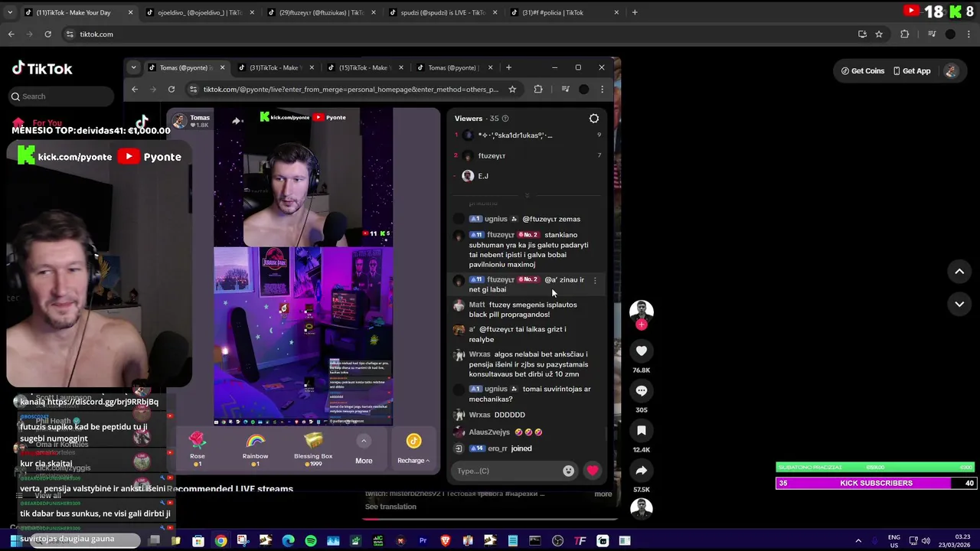Like the video with 76.8K hearts

[642, 351]
